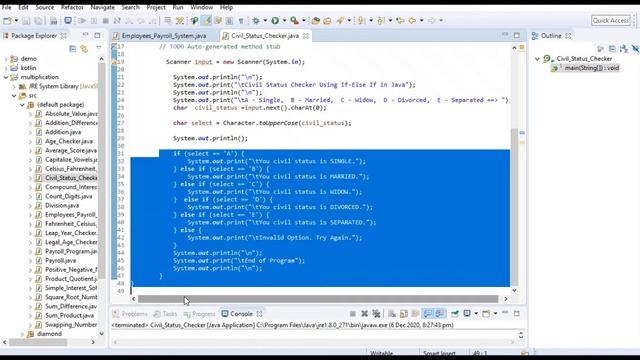Toggle Show Console on Standard Out
The height and width of the screenshot is (360, 640).
(x=427, y=313)
